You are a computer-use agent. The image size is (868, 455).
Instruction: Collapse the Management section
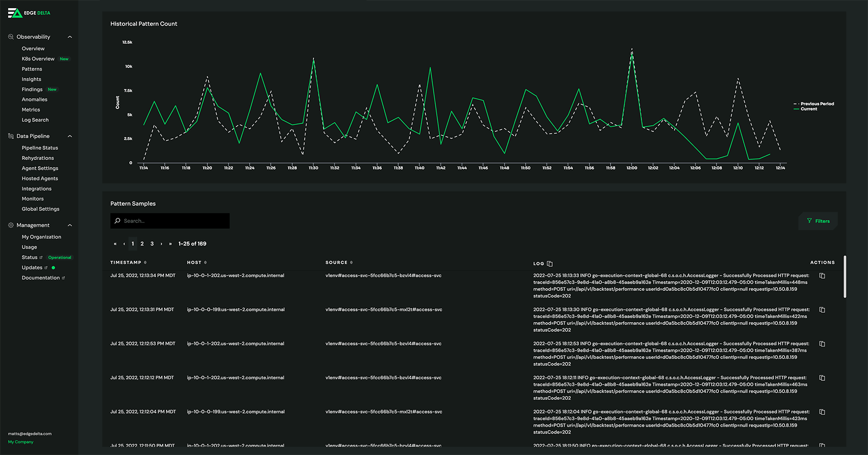point(70,225)
